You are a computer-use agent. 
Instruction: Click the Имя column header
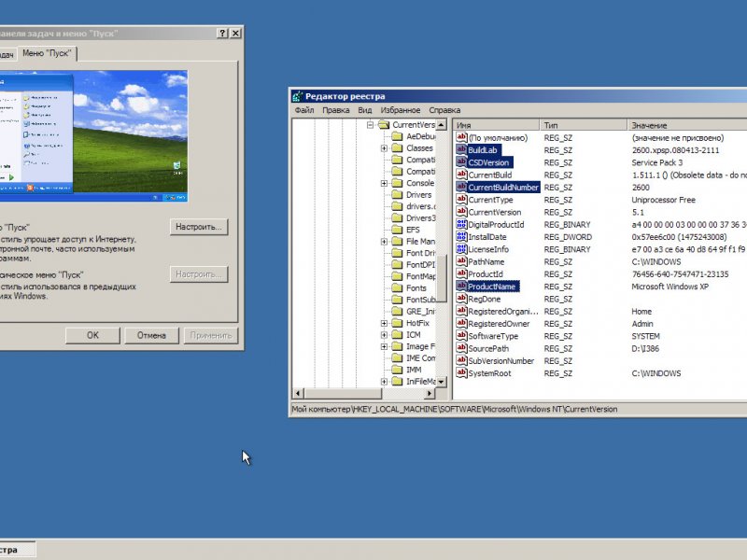(496, 125)
